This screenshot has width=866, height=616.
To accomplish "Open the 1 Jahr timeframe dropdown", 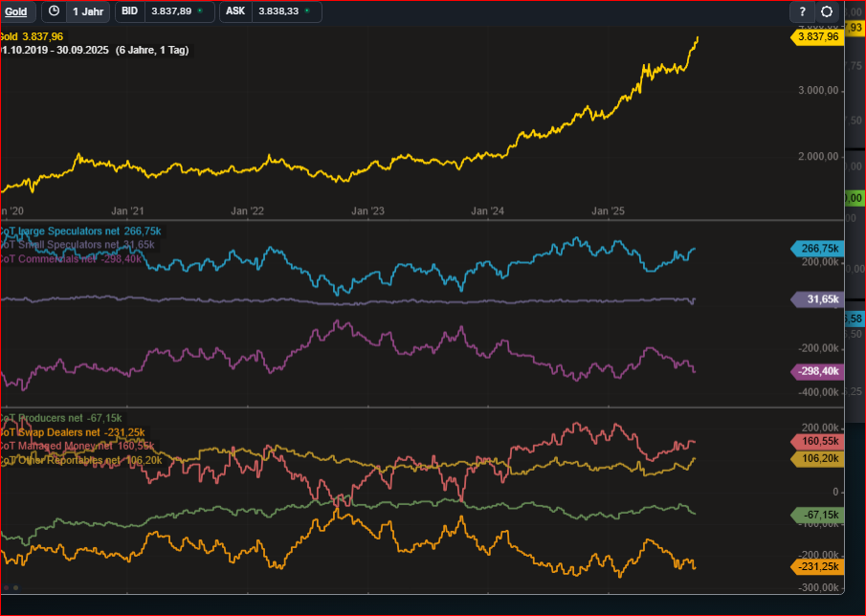I will tap(88, 11).
